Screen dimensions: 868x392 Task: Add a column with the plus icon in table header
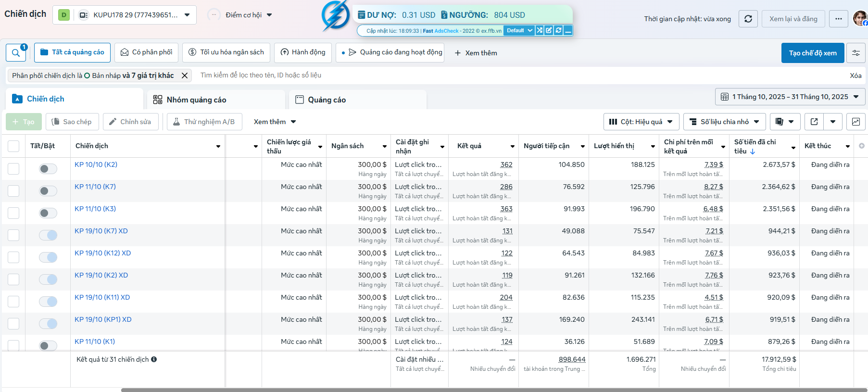coord(862,146)
